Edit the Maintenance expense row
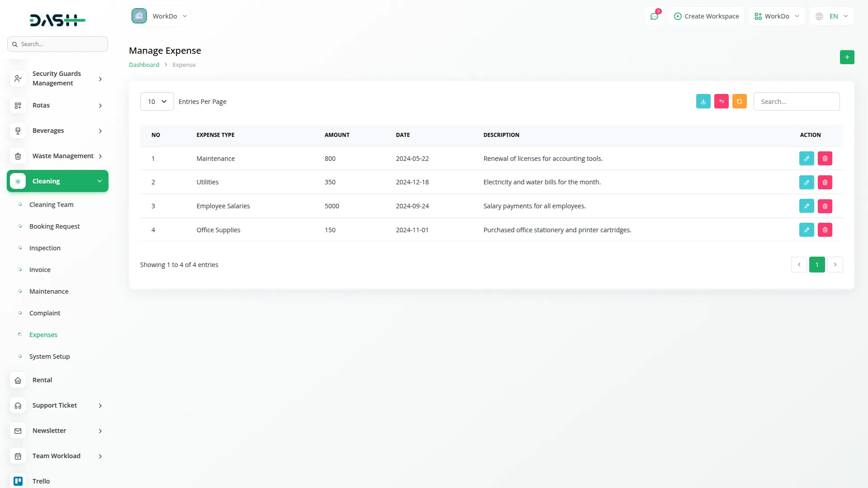Screen dimensions: 868x488 pos(806,159)
